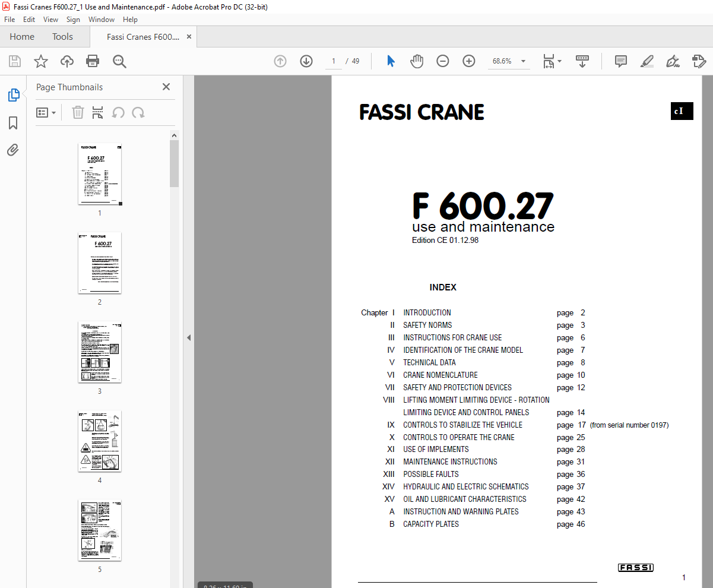Switch to the Home tab
Image resolution: width=713 pixels, height=588 pixels.
coord(22,37)
